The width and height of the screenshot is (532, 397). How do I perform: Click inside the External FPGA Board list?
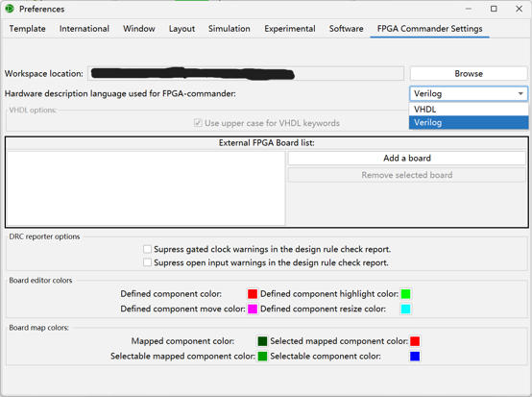coord(146,188)
